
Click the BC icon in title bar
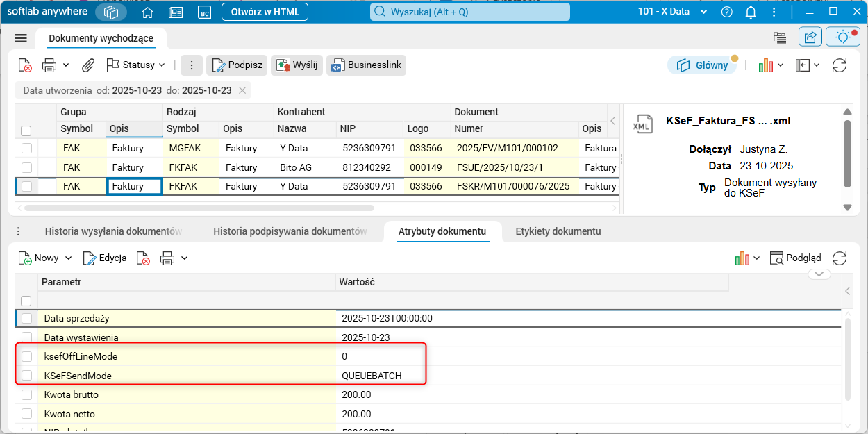tap(204, 12)
